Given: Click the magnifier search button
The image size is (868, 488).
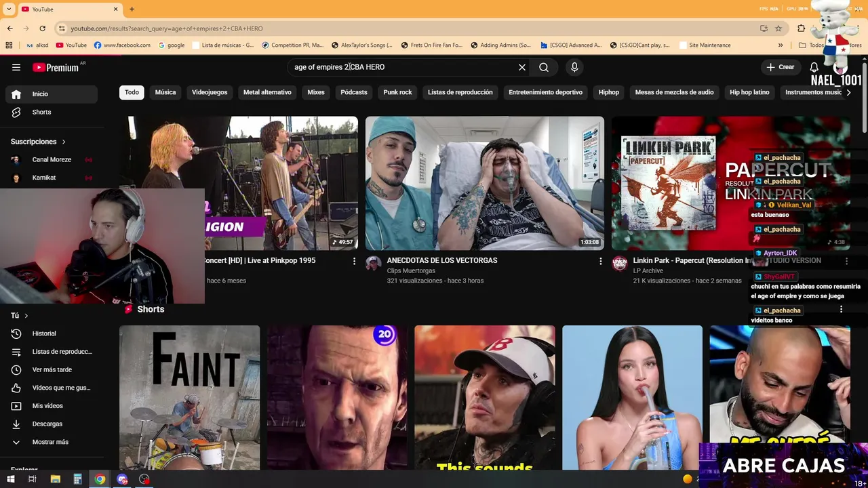Looking at the screenshot, I should [544, 67].
